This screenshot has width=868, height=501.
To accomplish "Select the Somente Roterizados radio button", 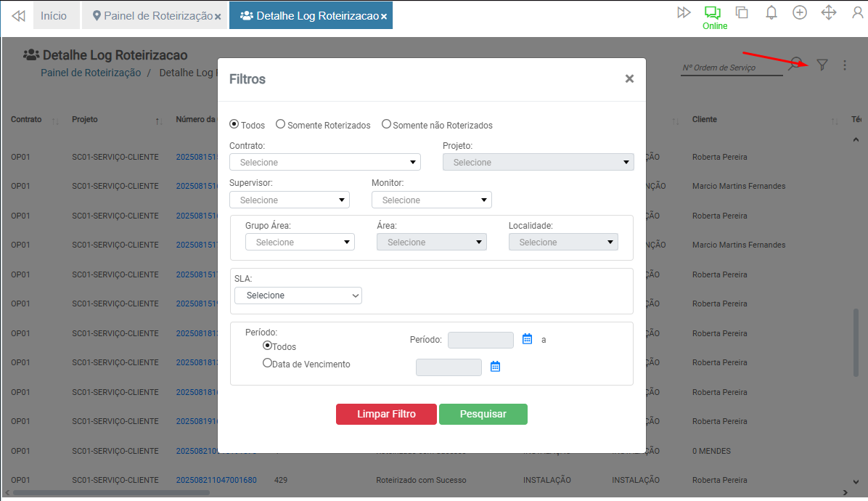I will [280, 125].
